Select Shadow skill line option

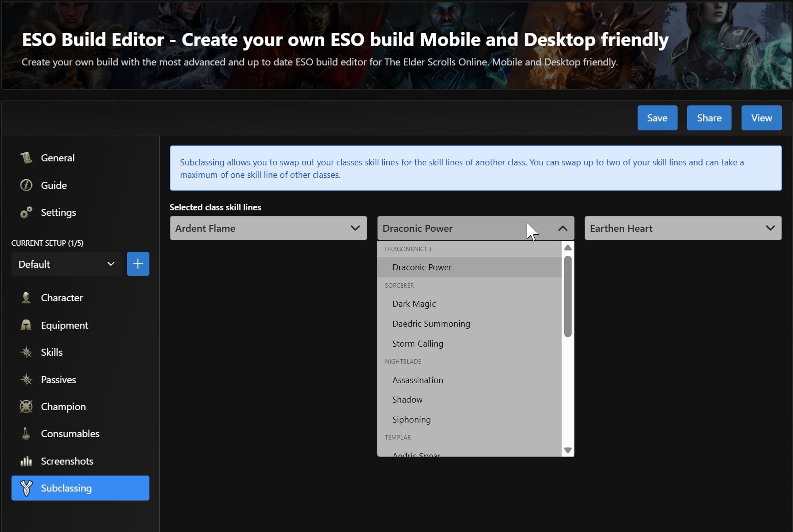pyautogui.click(x=469, y=400)
